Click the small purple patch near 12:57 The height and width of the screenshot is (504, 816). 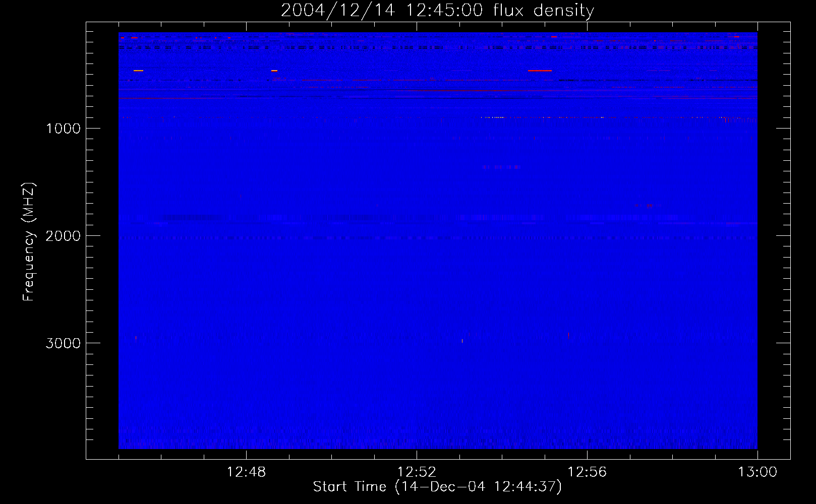[648, 205]
